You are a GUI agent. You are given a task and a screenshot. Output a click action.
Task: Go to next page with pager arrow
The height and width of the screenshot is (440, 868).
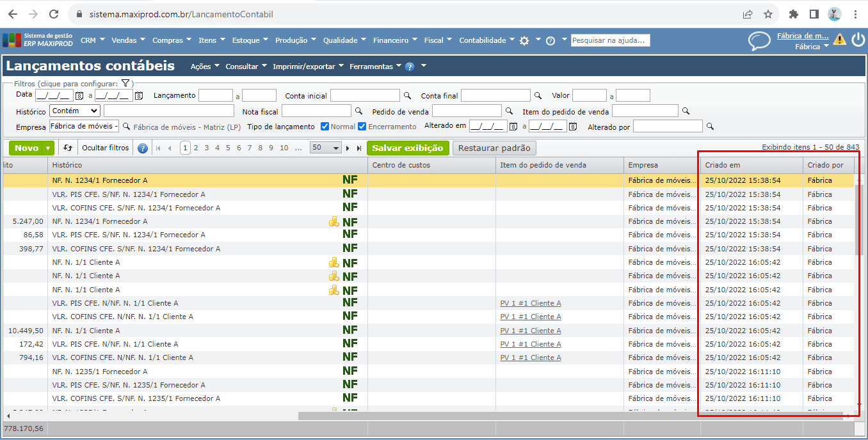(x=348, y=148)
